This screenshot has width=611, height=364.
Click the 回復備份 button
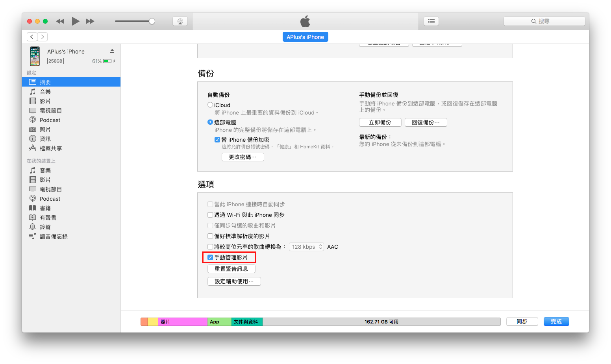pyautogui.click(x=426, y=122)
